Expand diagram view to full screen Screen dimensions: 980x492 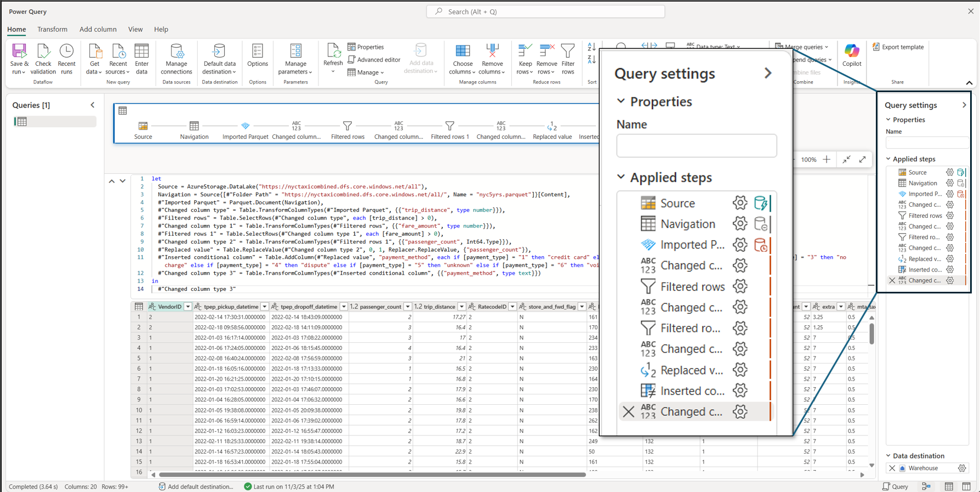pos(863,160)
